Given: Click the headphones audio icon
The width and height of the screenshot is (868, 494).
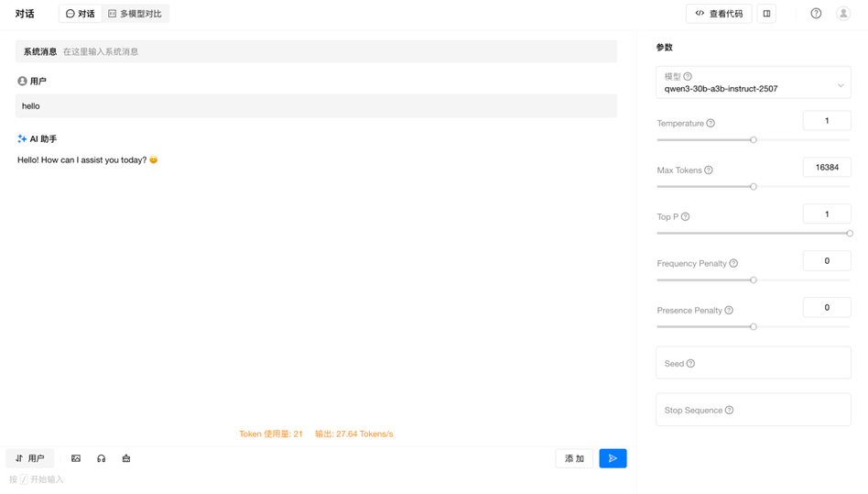Looking at the screenshot, I should coord(101,458).
